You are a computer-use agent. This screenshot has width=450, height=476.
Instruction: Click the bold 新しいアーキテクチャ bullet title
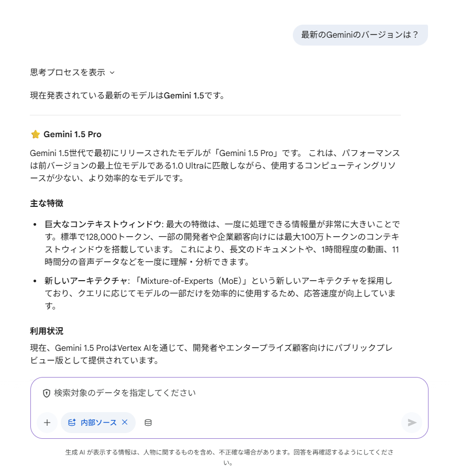pos(86,281)
